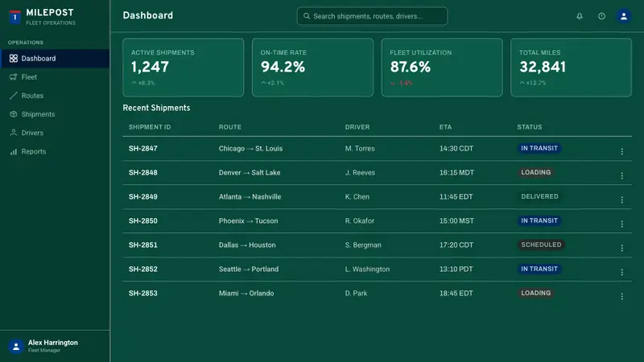The image size is (644, 362).
Task: Sort by Status column header
Action: point(530,127)
